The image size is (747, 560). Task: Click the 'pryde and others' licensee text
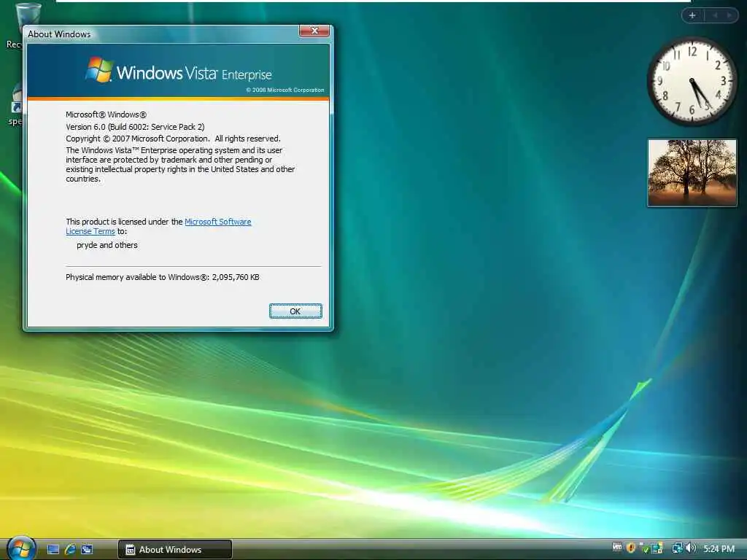point(107,245)
